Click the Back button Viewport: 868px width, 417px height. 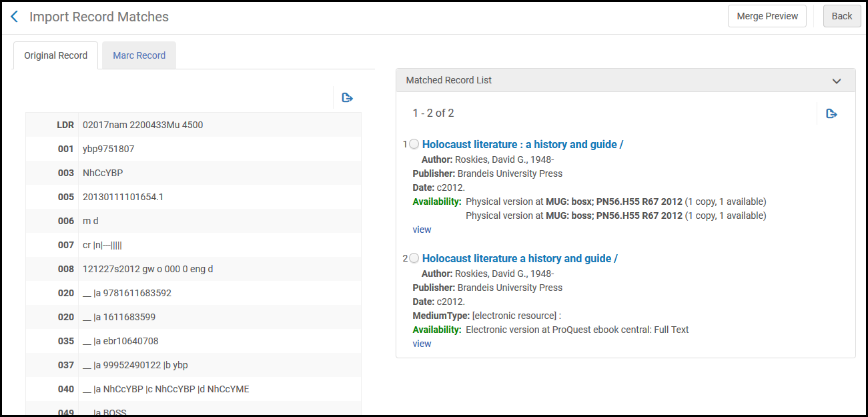842,16
